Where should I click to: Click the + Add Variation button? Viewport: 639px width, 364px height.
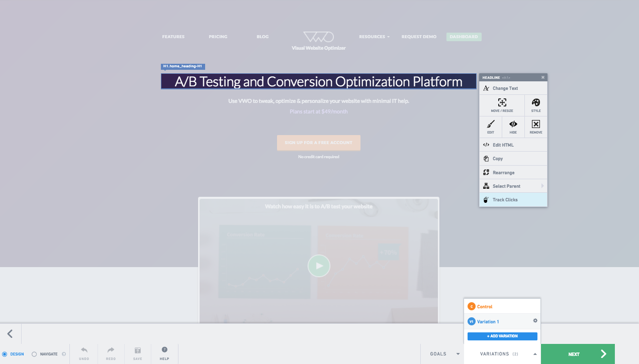(x=502, y=336)
